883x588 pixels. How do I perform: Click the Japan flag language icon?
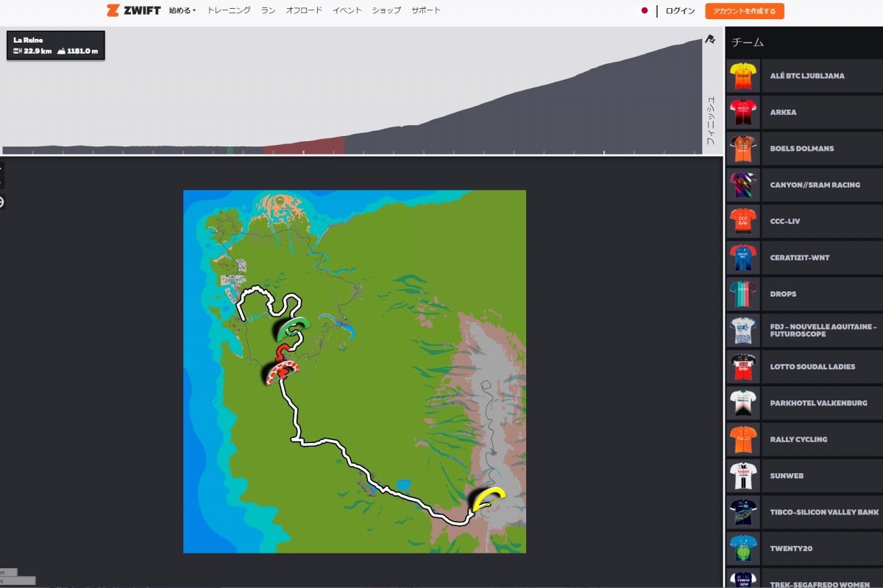pyautogui.click(x=645, y=11)
